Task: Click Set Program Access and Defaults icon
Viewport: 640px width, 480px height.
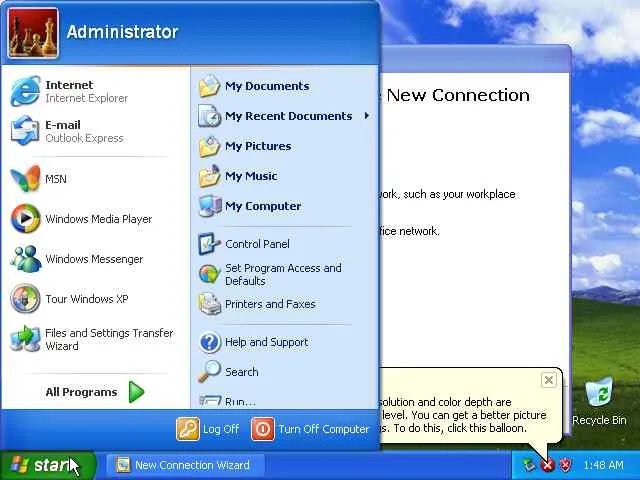Action: pos(209,274)
